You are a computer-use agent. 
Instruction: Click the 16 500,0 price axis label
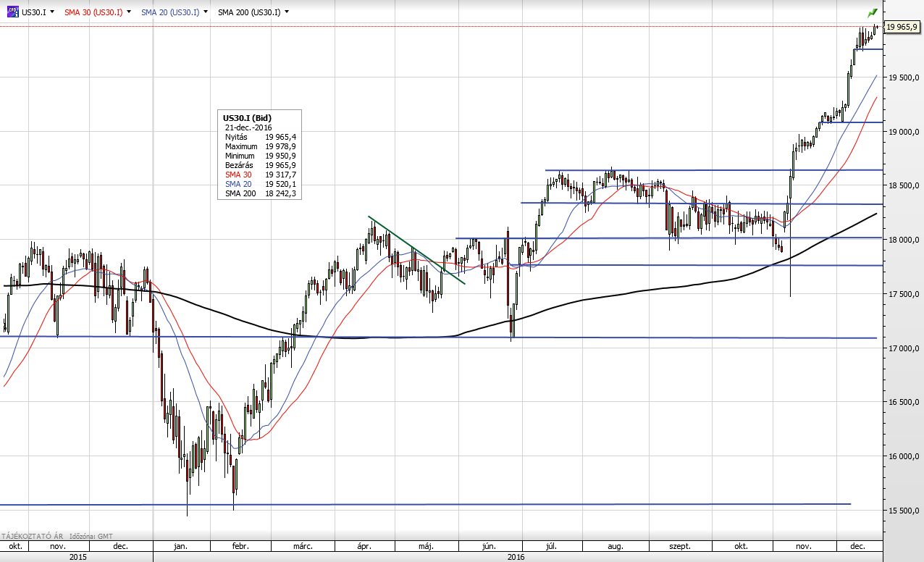(904, 403)
